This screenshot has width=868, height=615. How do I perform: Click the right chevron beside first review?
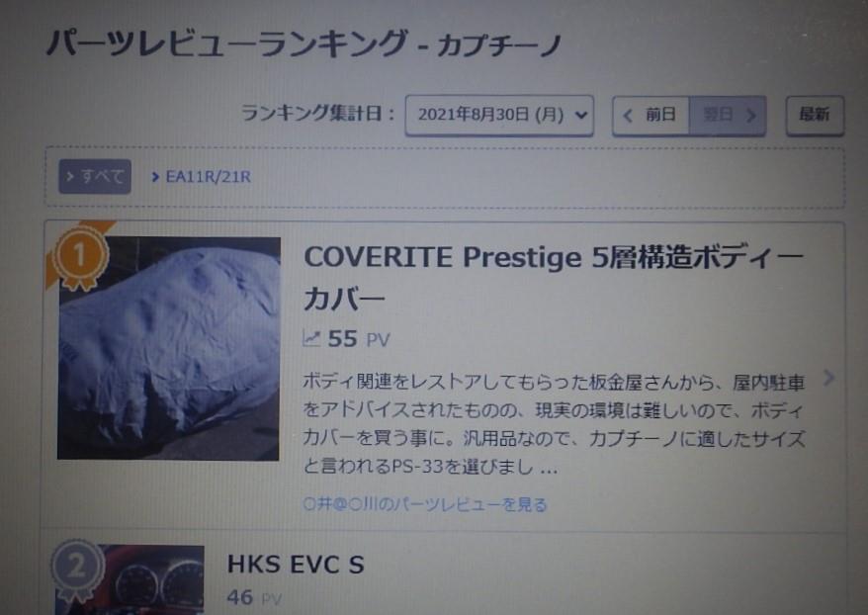[x=828, y=378]
